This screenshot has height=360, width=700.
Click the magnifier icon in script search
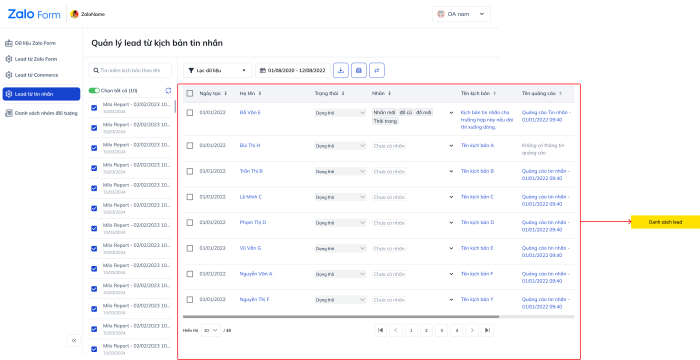click(x=96, y=71)
